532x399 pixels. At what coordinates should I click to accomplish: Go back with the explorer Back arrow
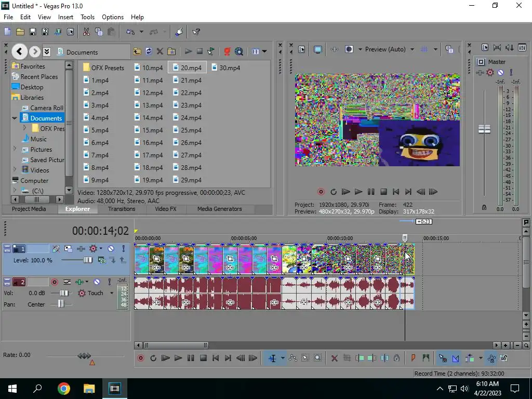(19, 51)
